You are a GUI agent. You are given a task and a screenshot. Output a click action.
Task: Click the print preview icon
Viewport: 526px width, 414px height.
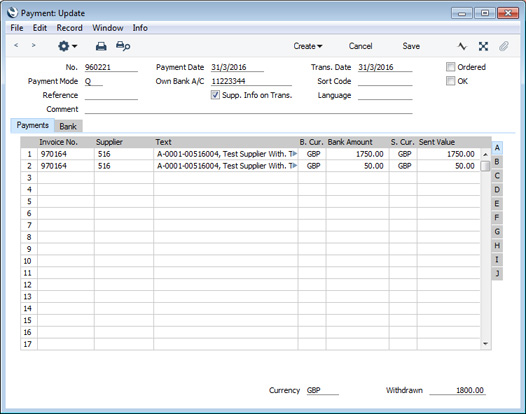pyautogui.click(x=123, y=46)
